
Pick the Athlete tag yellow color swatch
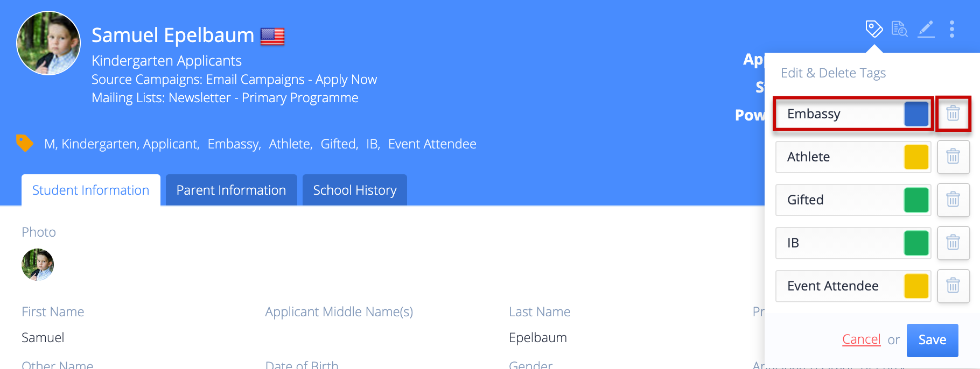click(916, 157)
